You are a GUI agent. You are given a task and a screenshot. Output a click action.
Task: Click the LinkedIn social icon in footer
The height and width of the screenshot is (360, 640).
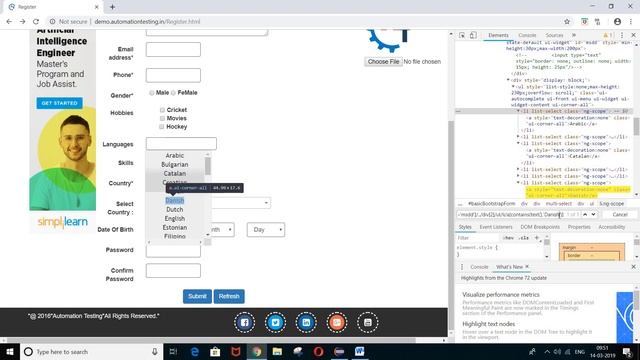pos(306,322)
